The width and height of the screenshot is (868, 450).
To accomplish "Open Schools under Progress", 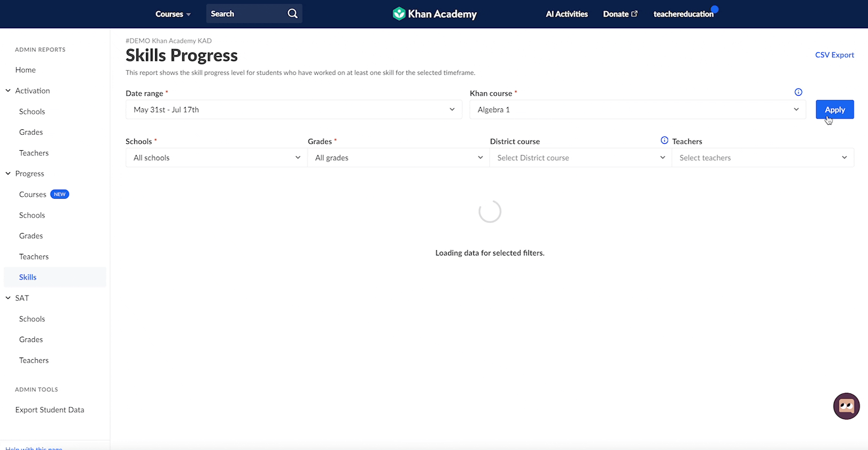I will (x=32, y=215).
